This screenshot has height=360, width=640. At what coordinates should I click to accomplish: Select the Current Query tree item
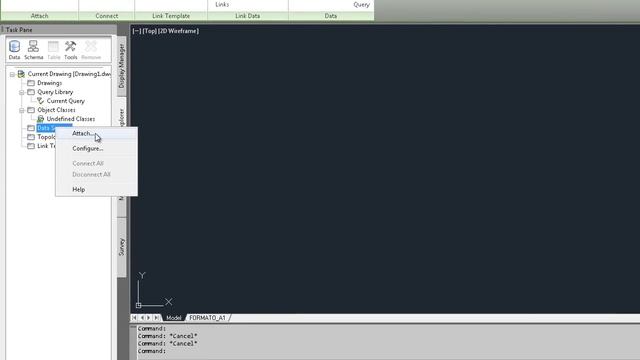(x=66, y=101)
